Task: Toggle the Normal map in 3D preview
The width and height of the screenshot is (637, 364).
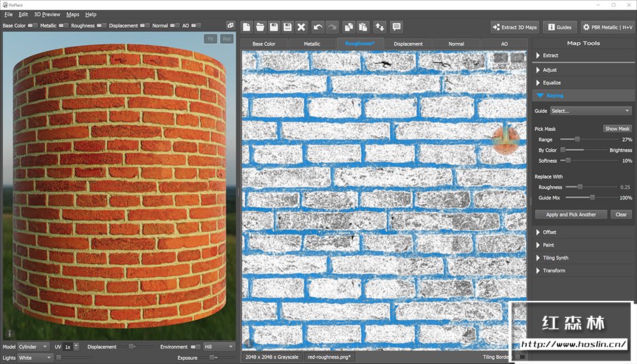Action: [x=175, y=26]
